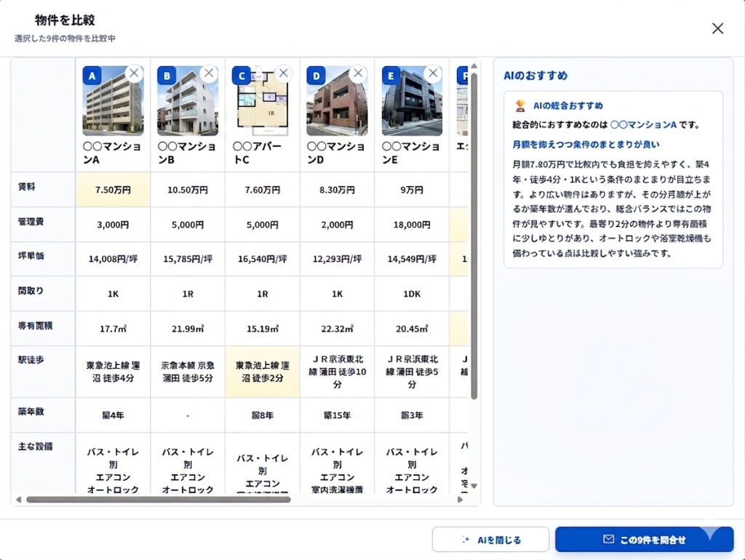The height and width of the screenshot is (560, 745).
Task: Click the blue B badge
Action: (167, 76)
